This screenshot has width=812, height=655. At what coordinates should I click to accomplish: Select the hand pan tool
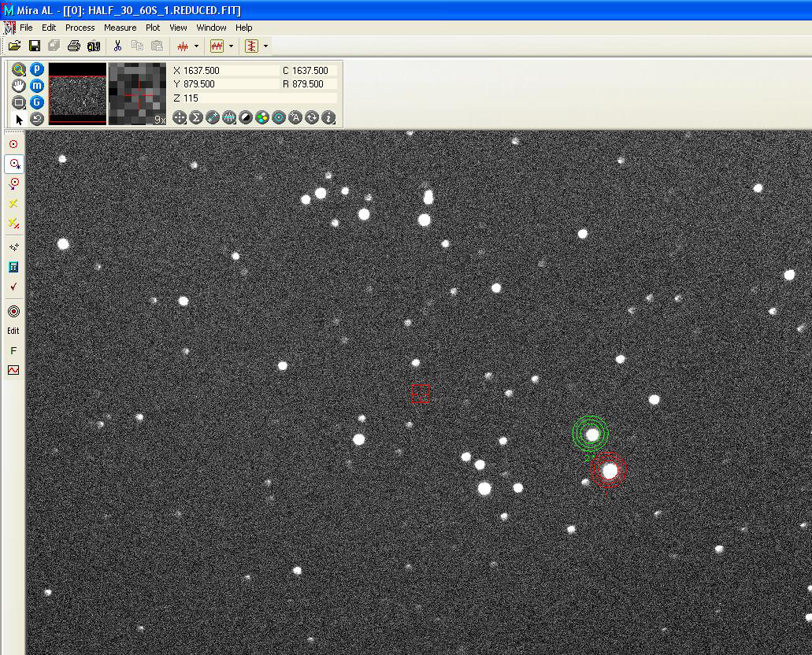(19, 86)
